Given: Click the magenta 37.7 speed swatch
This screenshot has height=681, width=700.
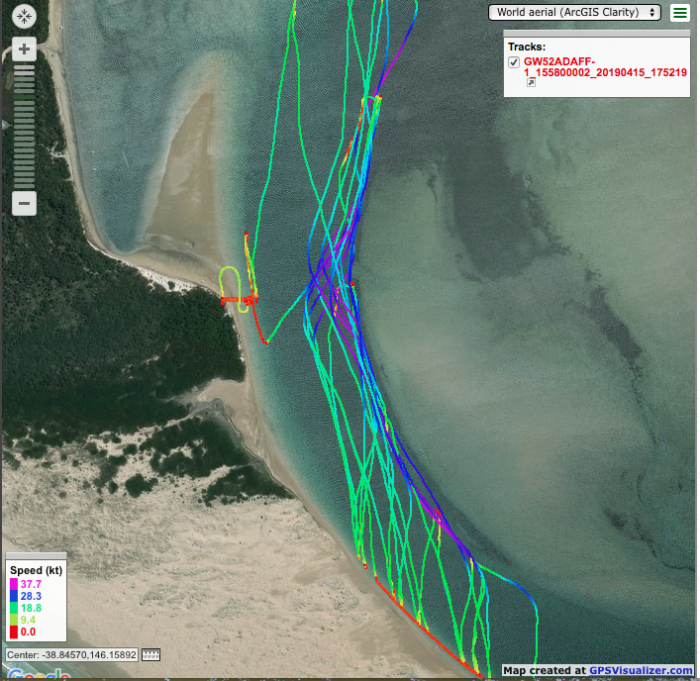Looking at the screenshot, I should tap(15, 583).
